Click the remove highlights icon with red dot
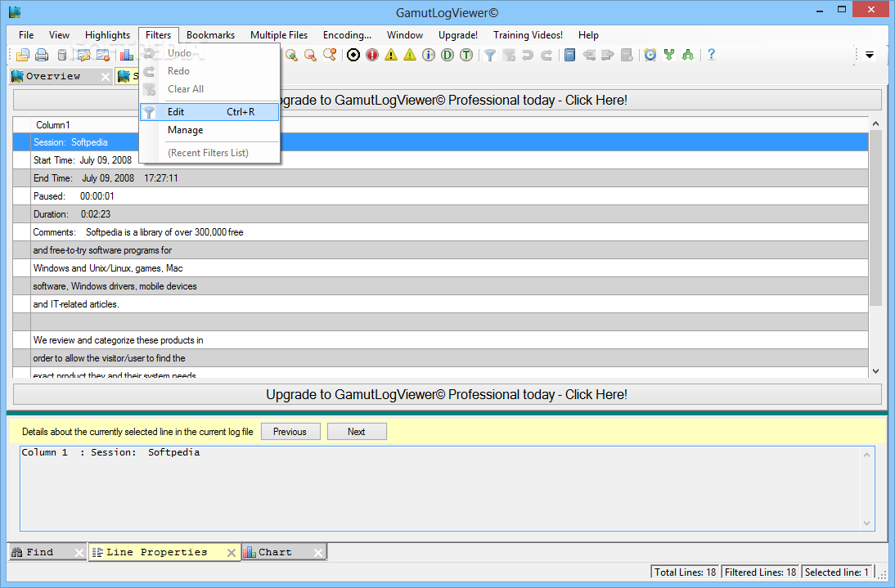Image resolution: width=895 pixels, height=588 pixels. click(x=103, y=55)
